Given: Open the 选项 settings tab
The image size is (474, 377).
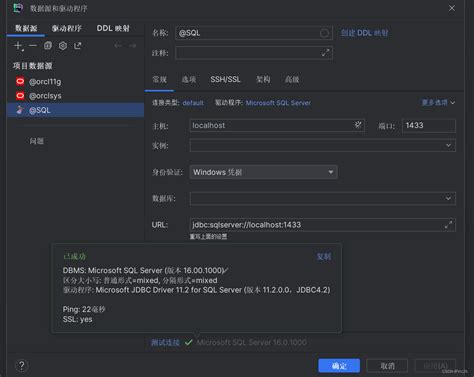Looking at the screenshot, I should (x=189, y=79).
